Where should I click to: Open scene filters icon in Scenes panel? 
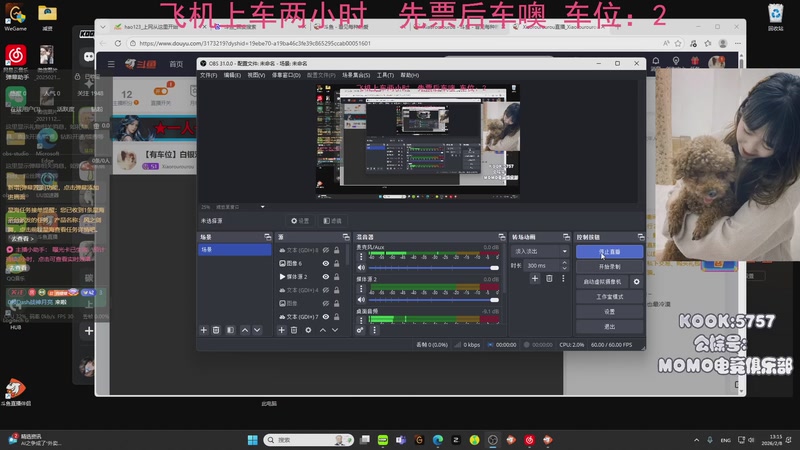click(x=230, y=330)
